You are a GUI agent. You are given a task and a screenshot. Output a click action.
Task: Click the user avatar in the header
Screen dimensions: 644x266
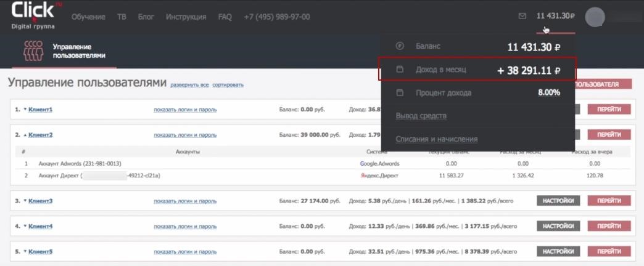[595, 17]
